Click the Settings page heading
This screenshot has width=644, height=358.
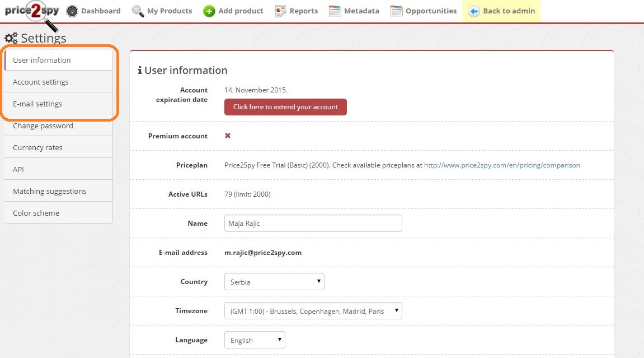44,38
